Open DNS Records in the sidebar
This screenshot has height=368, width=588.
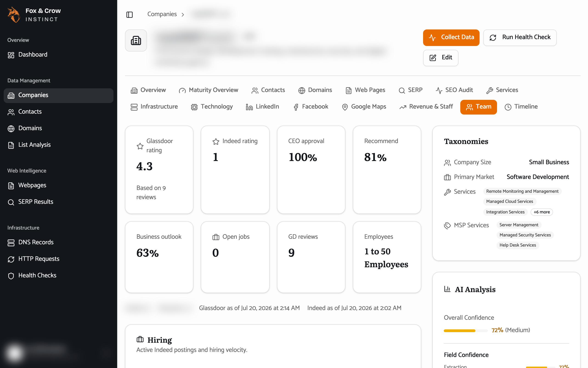point(58,242)
